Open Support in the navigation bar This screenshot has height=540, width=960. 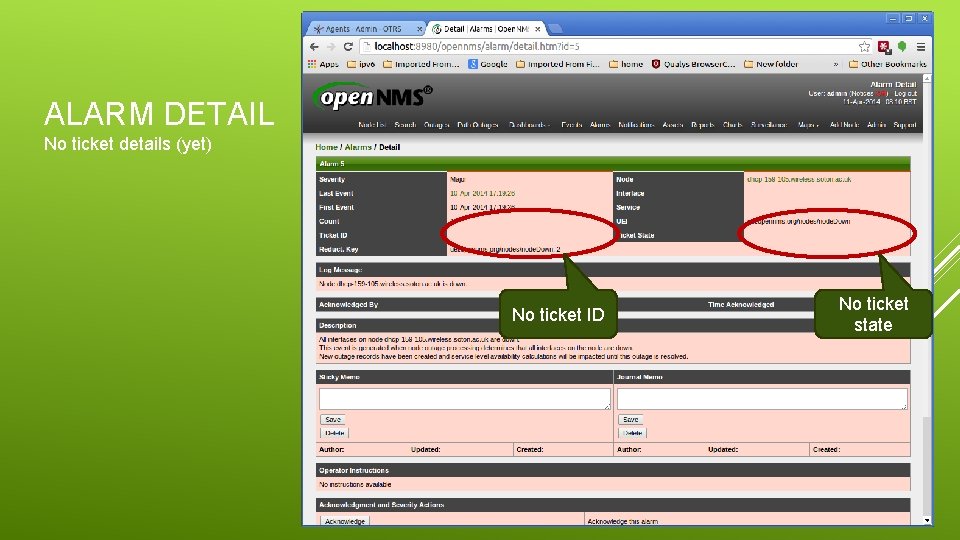coord(905,125)
